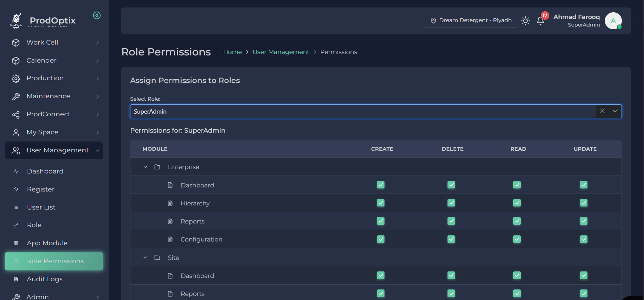Expand the My Space submenu chevron
644x300 pixels.
pos(97,133)
